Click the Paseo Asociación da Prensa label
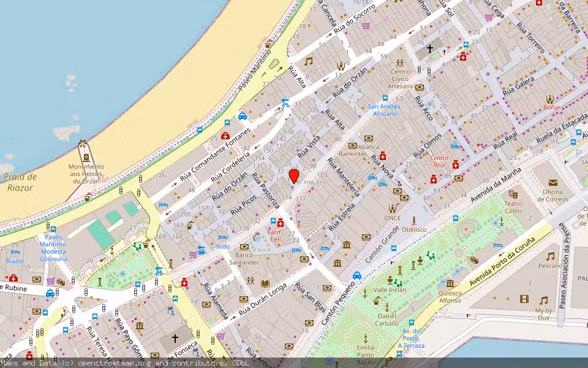588x368 pixels. 564,266
